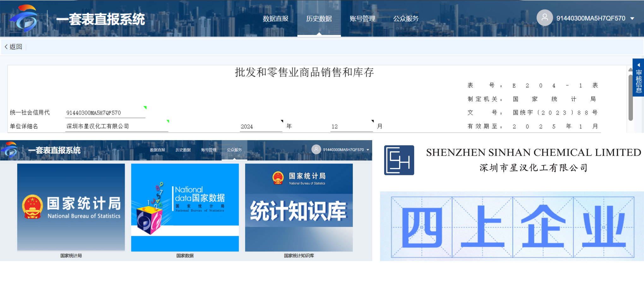Click the 制定机关 国家统计局 value
The width and height of the screenshot is (644, 303).
click(x=554, y=99)
